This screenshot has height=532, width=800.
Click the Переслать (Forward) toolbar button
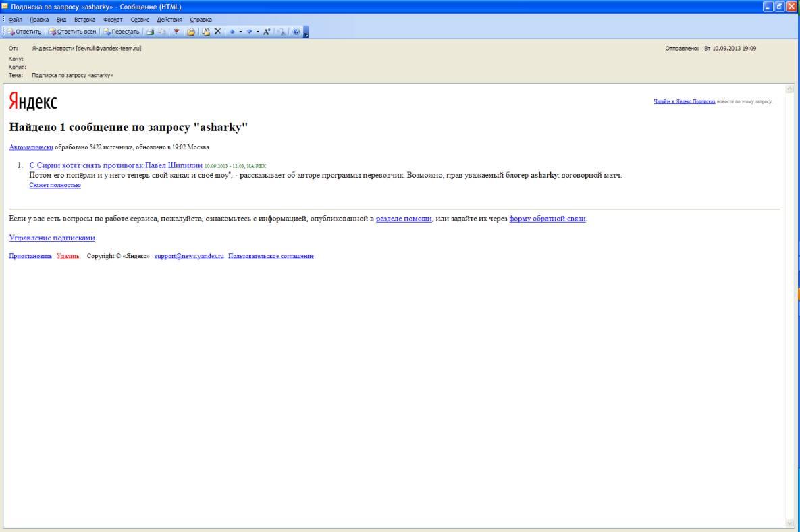122,32
